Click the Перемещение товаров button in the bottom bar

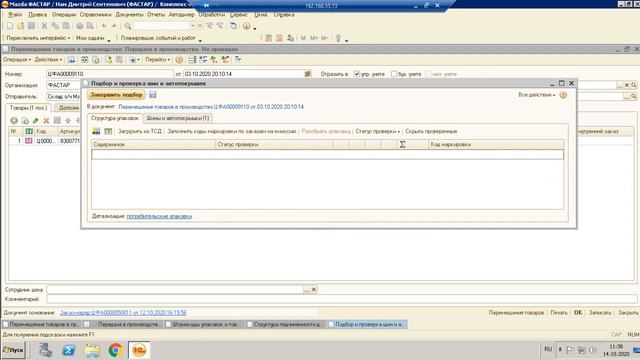[x=516, y=313]
